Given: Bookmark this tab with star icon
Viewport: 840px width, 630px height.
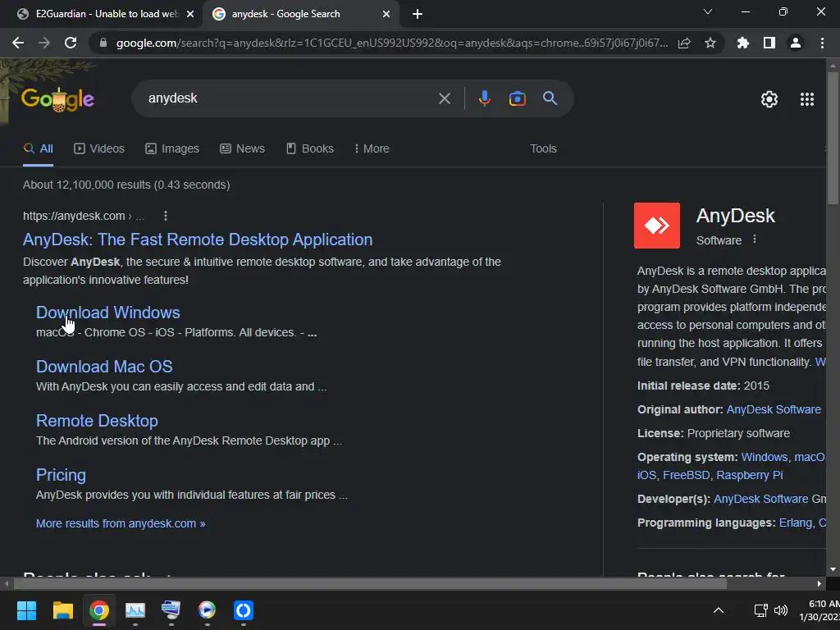Looking at the screenshot, I should point(710,43).
